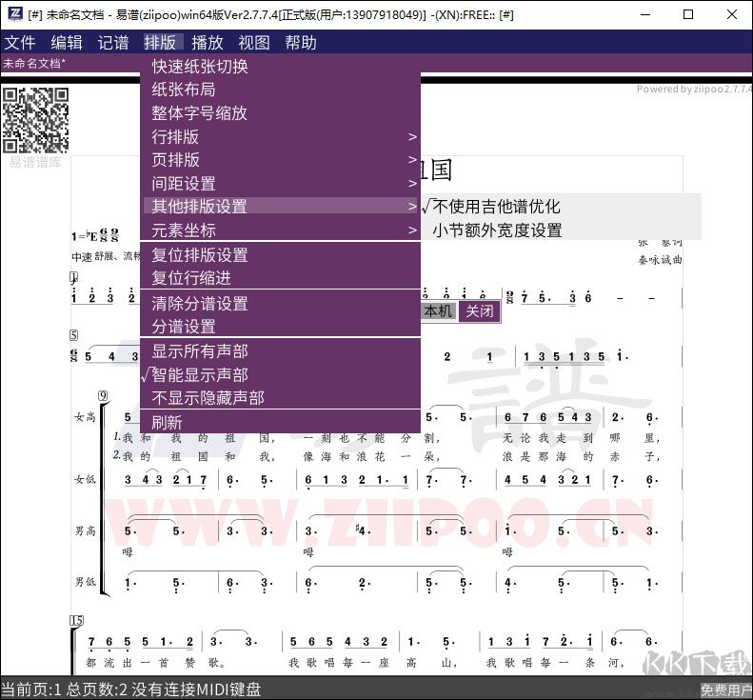Open 分谱设置 menu entry

tap(281, 327)
